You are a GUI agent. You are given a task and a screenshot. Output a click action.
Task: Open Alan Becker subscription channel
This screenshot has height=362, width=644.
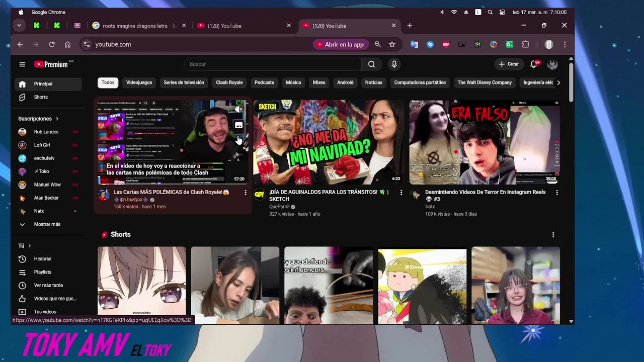48,198
